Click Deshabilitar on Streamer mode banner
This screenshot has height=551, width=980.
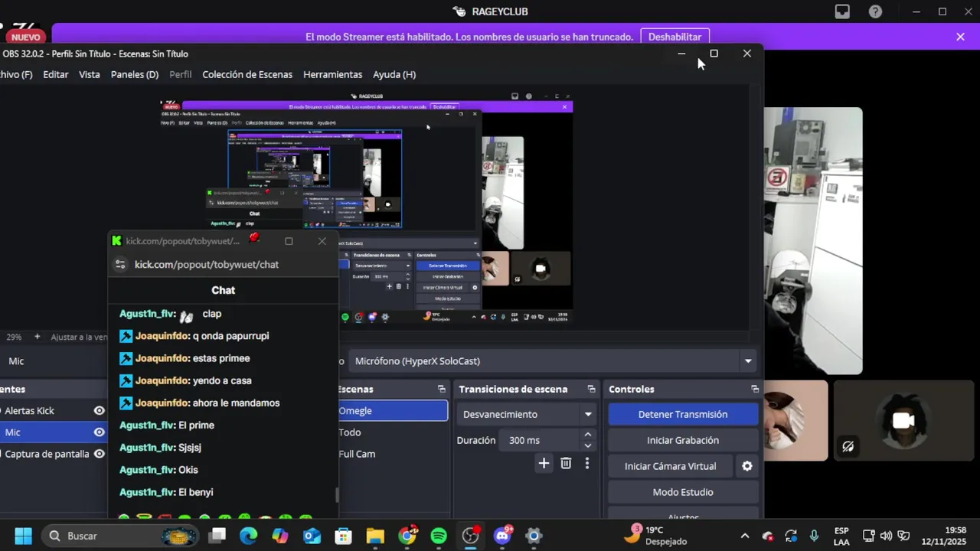point(675,37)
